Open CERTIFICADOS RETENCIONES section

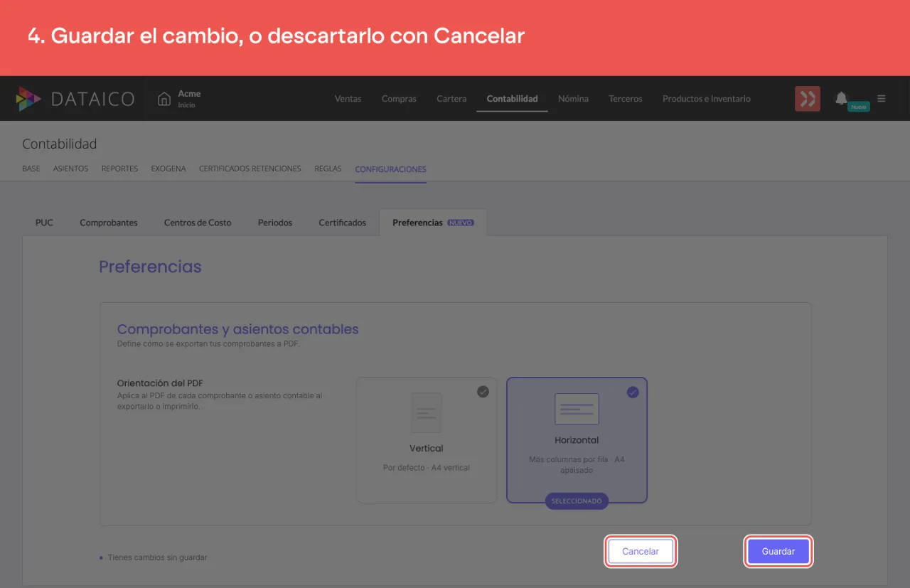pos(250,169)
